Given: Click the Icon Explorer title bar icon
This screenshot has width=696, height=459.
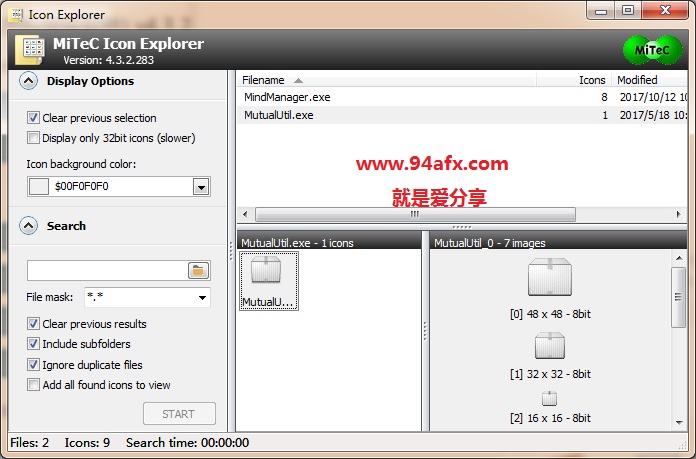Looking at the screenshot, I should click(16, 14).
